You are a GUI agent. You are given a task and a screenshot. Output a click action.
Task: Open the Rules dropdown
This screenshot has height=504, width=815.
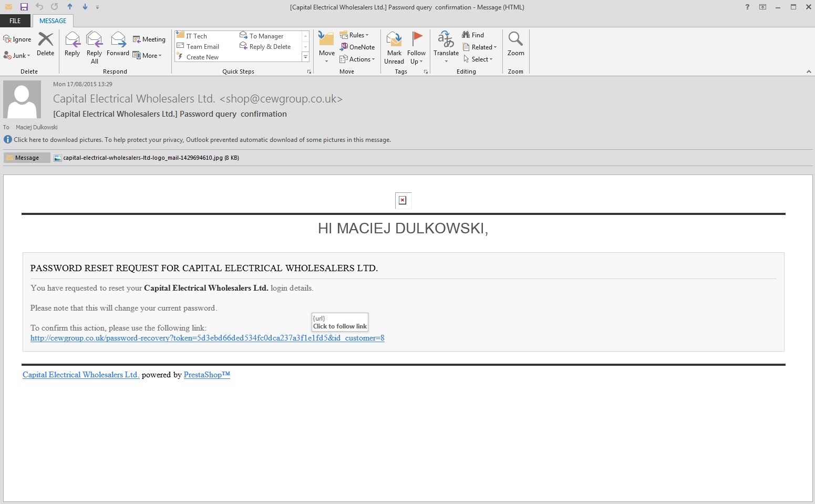[355, 35]
